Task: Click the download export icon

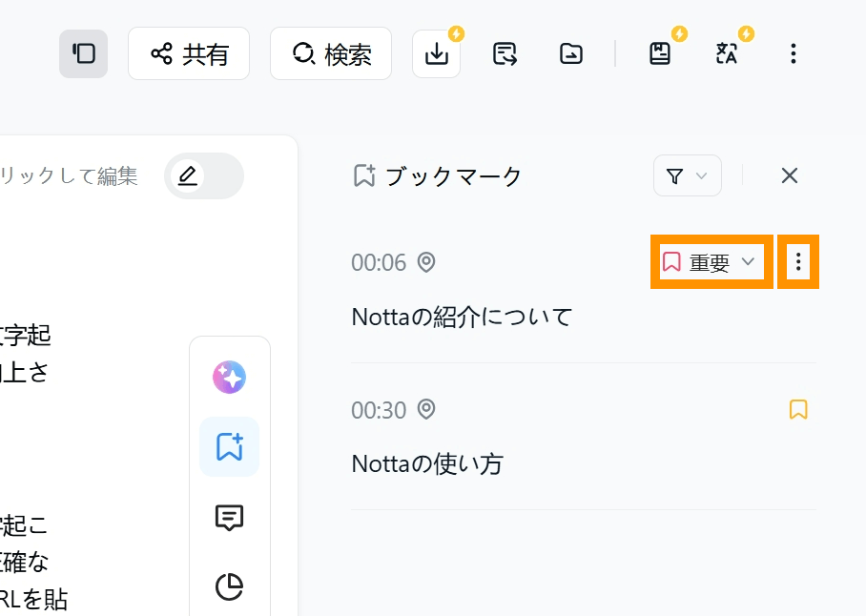Action: coord(436,53)
